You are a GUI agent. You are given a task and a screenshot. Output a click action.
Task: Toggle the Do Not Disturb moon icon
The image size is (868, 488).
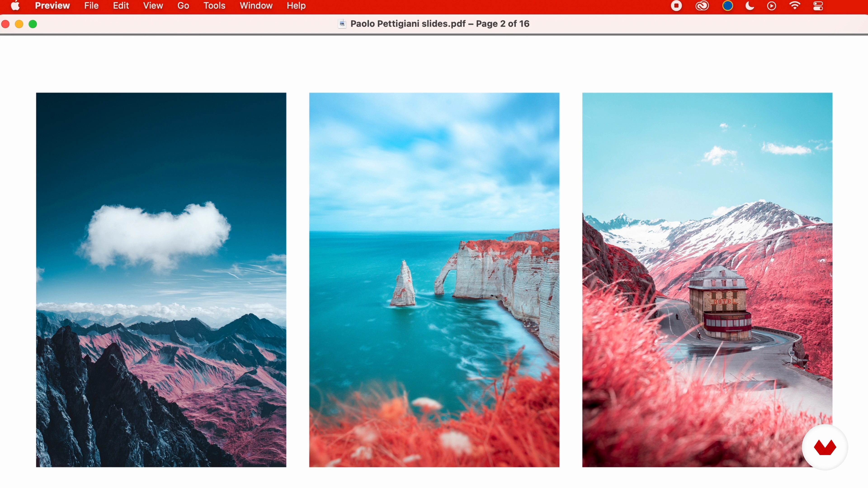point(750,6)
